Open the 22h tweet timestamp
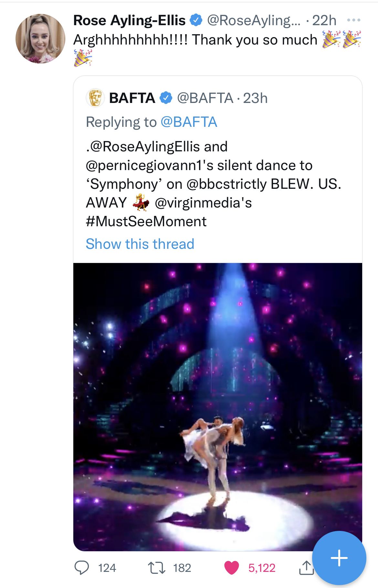The width and height of the screenshot is (378, 588). (x=324, y=20)
